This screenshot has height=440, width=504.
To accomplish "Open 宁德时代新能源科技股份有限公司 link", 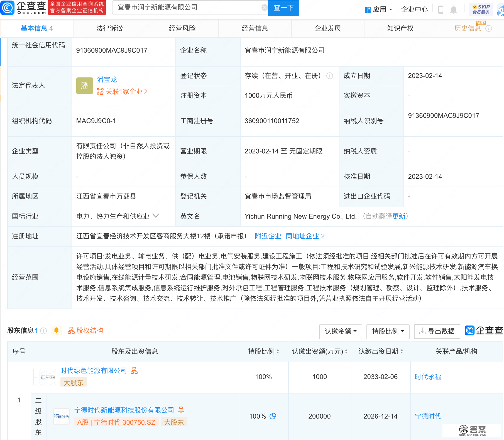I will (124, 410).
